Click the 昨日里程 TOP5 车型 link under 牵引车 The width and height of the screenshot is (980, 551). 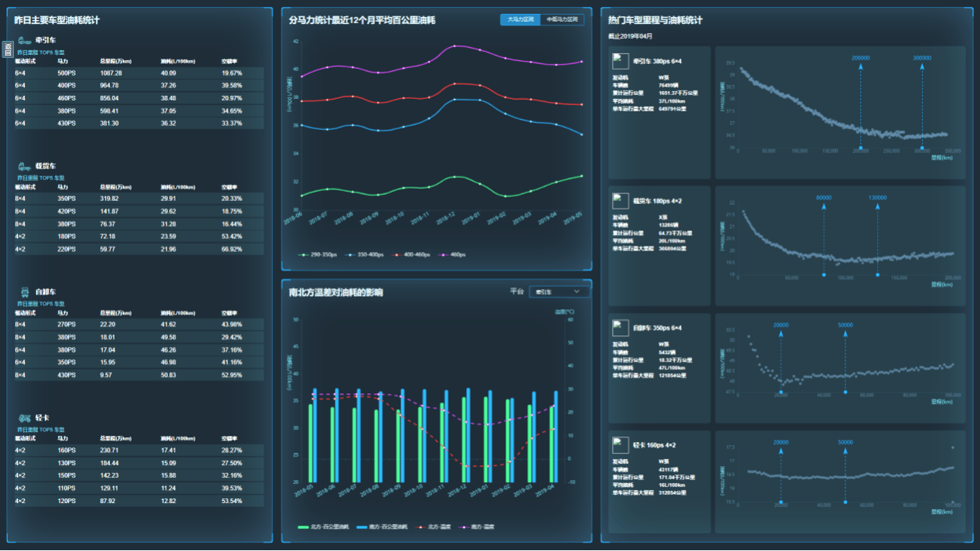[41, 53]
